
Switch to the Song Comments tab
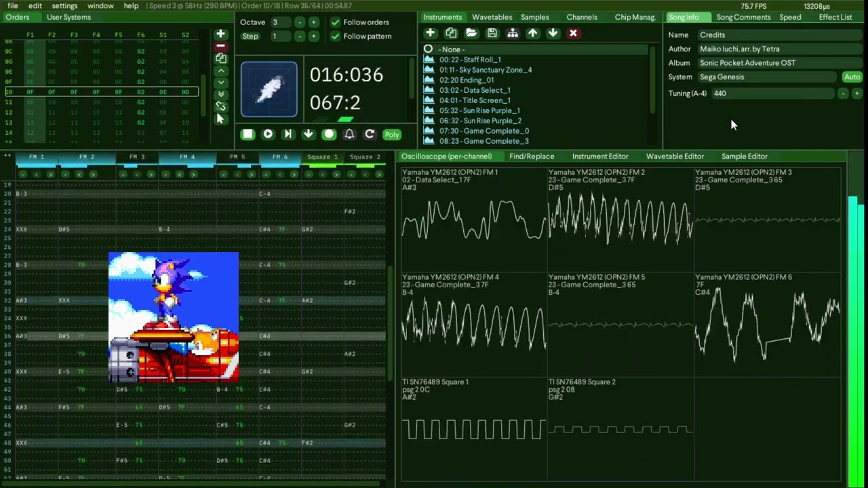[743, 17]
